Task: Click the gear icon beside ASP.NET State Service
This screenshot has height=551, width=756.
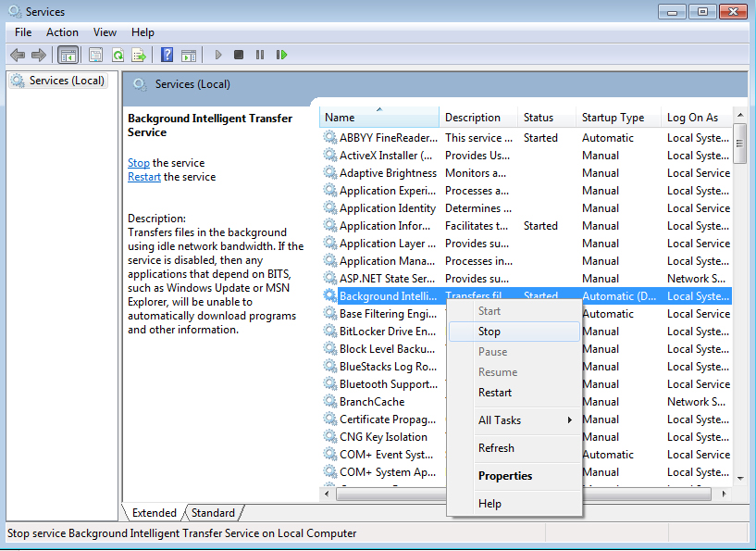Action: [x=329, y=279]
